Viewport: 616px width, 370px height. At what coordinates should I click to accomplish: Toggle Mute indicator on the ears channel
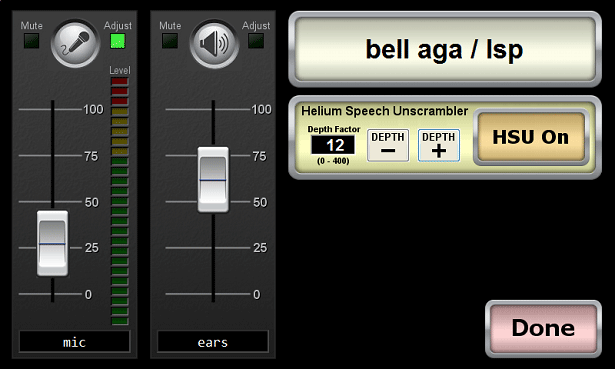click(x=170, y=41)
